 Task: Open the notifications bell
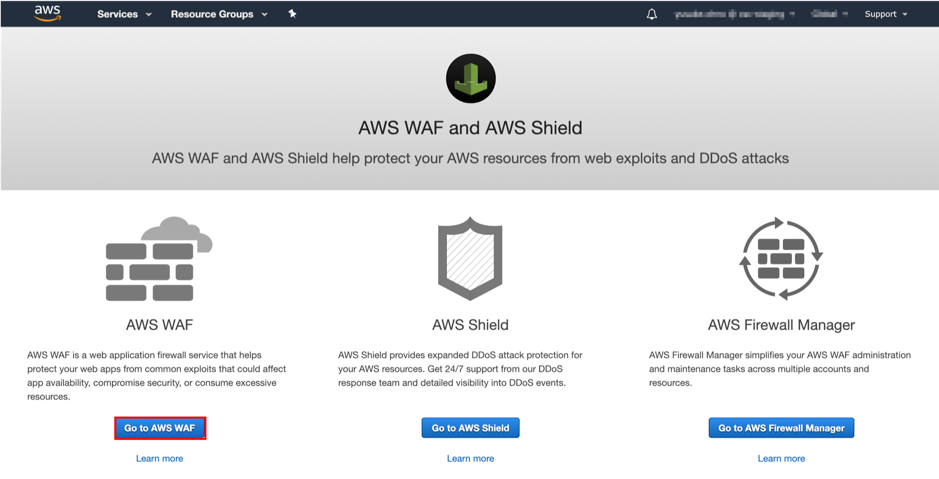(652, 14)
